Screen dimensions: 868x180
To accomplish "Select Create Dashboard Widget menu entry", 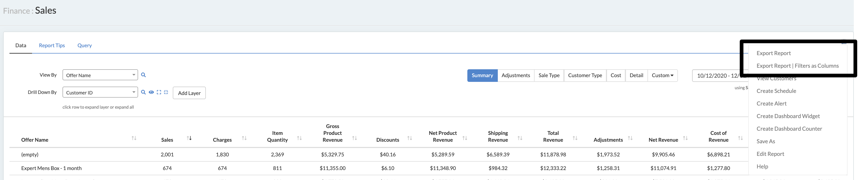I will coord(788,116).
